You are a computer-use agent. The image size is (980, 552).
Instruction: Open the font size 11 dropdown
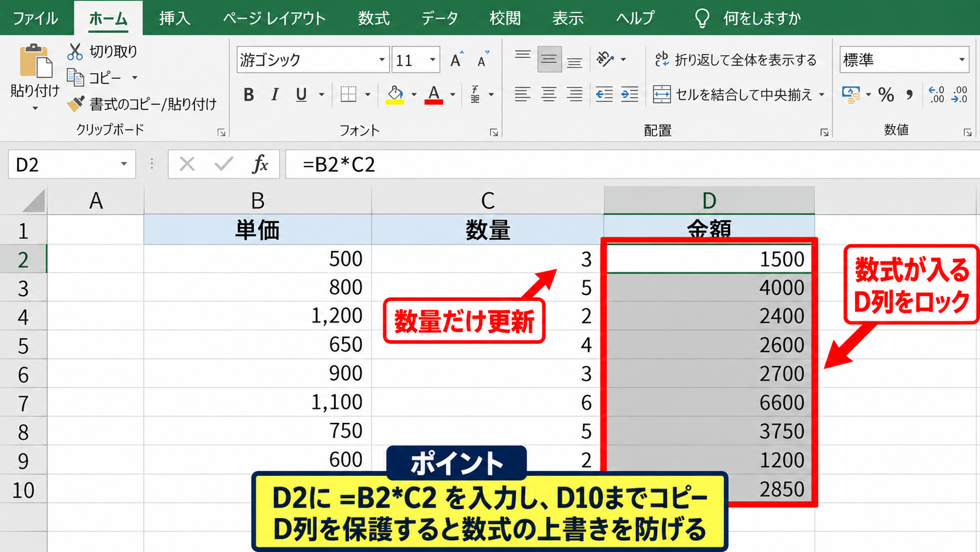(433, 60)
